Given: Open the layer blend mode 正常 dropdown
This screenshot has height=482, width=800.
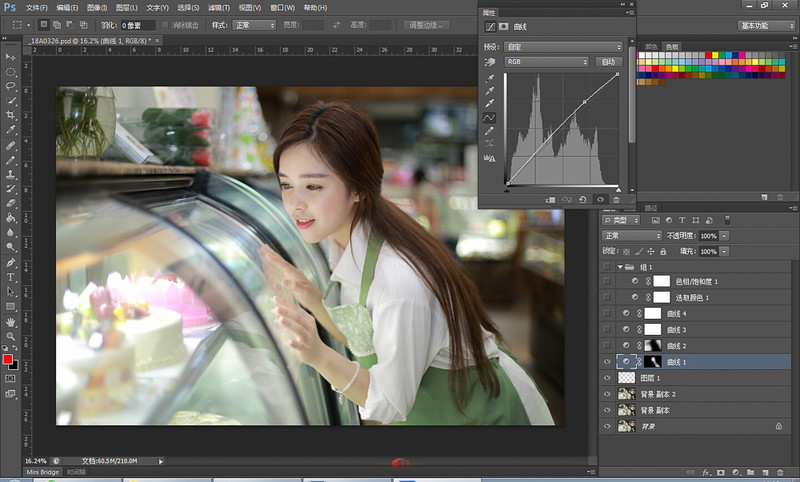Looking at the screenshot, I should tap(632, 236).
